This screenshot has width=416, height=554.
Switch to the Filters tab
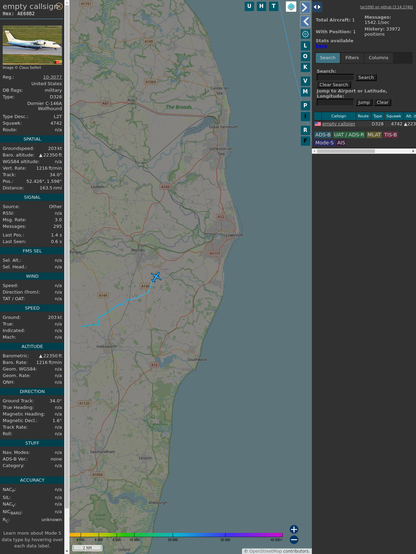click(x=352, y=58)
